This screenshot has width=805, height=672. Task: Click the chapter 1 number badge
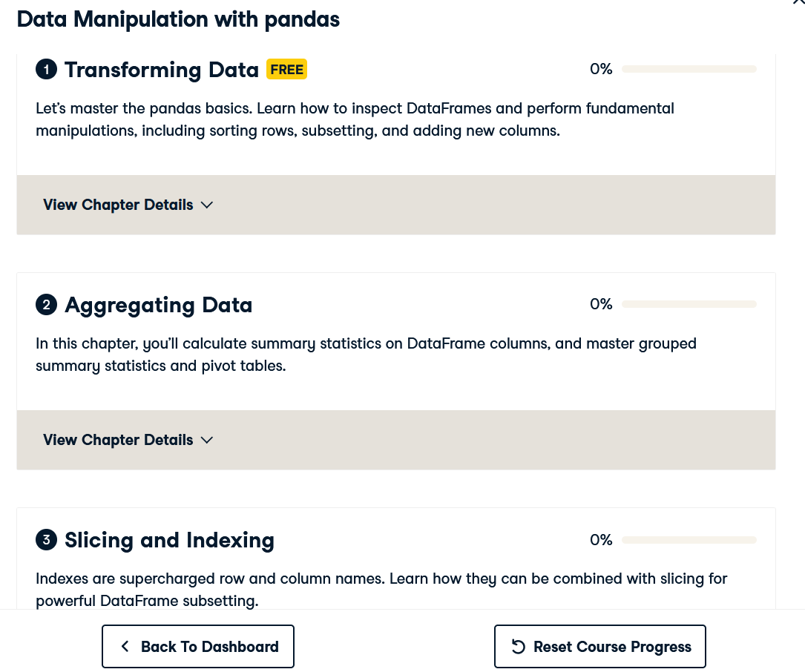point(46,70)
